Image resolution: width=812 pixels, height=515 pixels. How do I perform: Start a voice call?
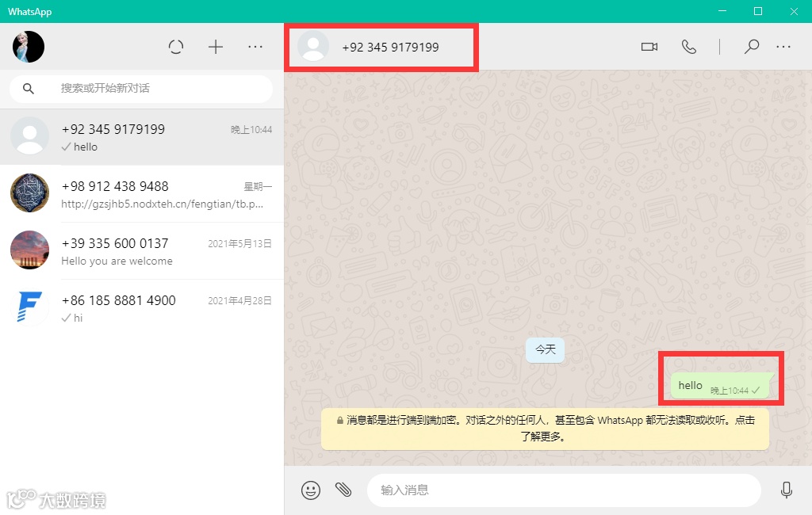(x=689, y=47)
